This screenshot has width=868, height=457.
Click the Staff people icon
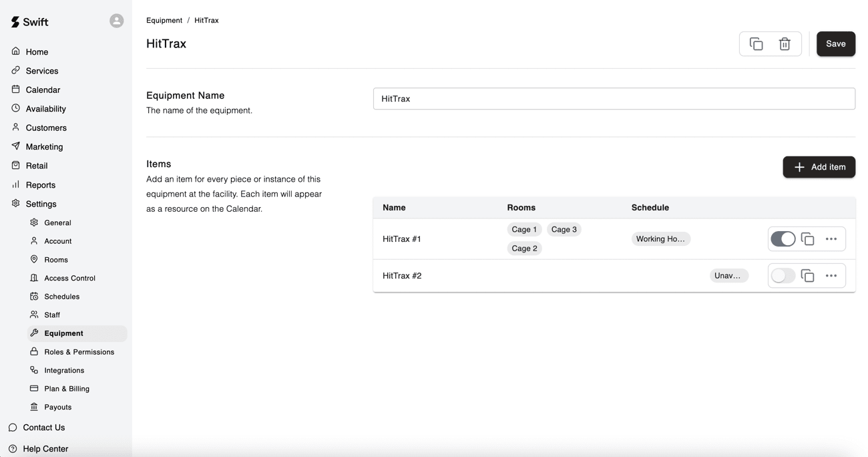point(34,315)
